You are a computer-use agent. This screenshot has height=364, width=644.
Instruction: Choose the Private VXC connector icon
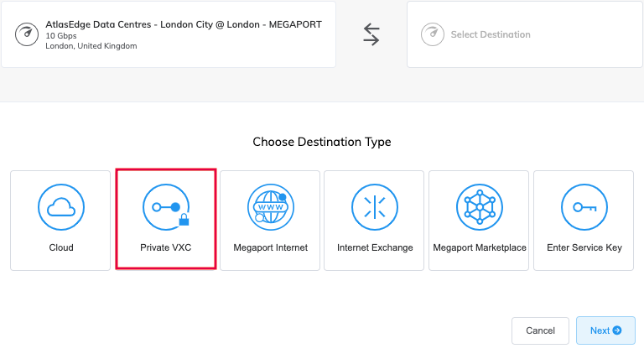click(166, 207)
